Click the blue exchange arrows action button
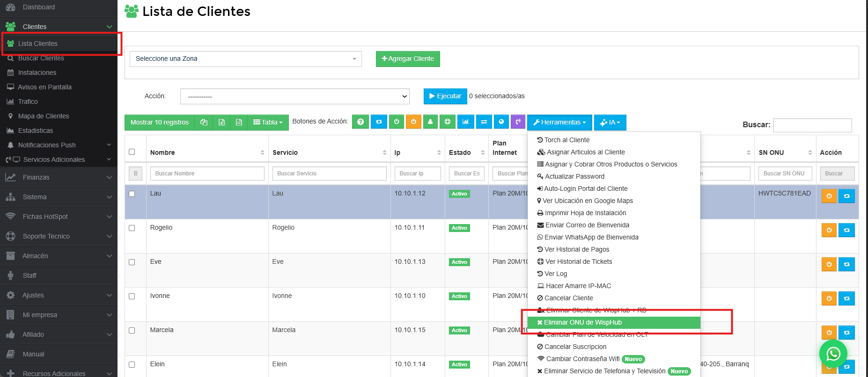 click(484, 122)
